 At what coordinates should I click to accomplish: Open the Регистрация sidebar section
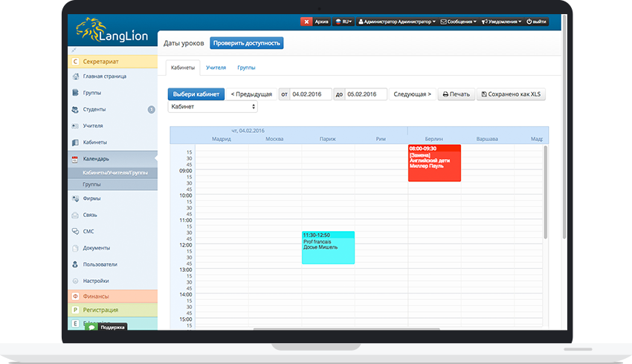click(113, 310)
